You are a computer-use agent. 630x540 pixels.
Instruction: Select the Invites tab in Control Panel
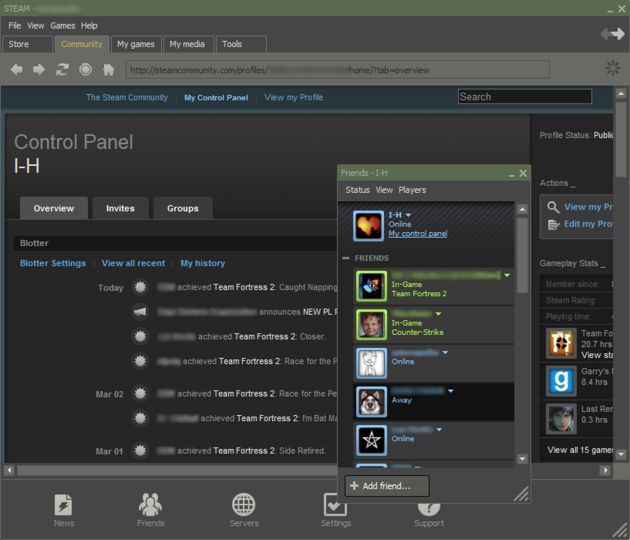click(120, 208)
